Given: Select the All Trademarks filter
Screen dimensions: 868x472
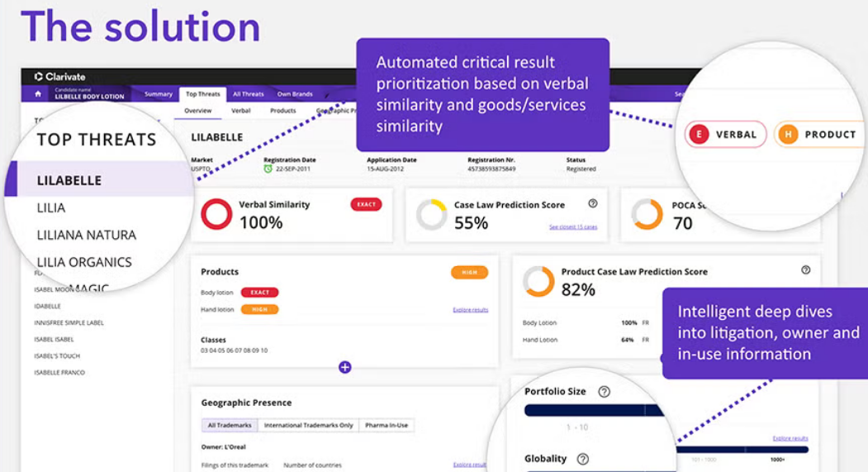Looking at the screenshot, I should (x=229, y=426).
